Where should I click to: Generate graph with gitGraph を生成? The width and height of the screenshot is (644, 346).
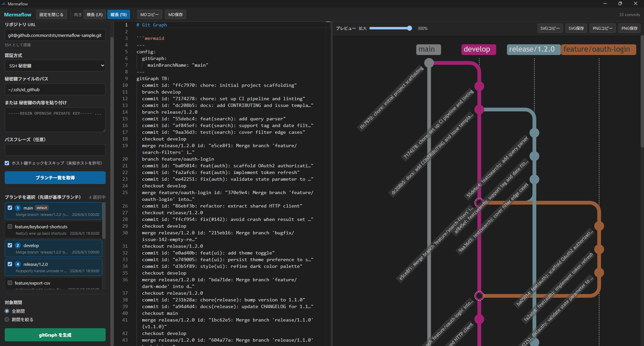[55, 335]
